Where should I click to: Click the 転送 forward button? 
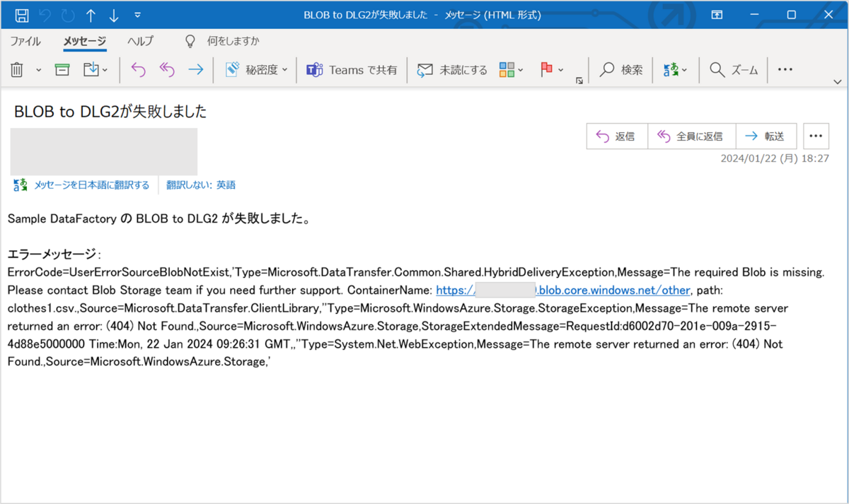click(x=766, y=136)
